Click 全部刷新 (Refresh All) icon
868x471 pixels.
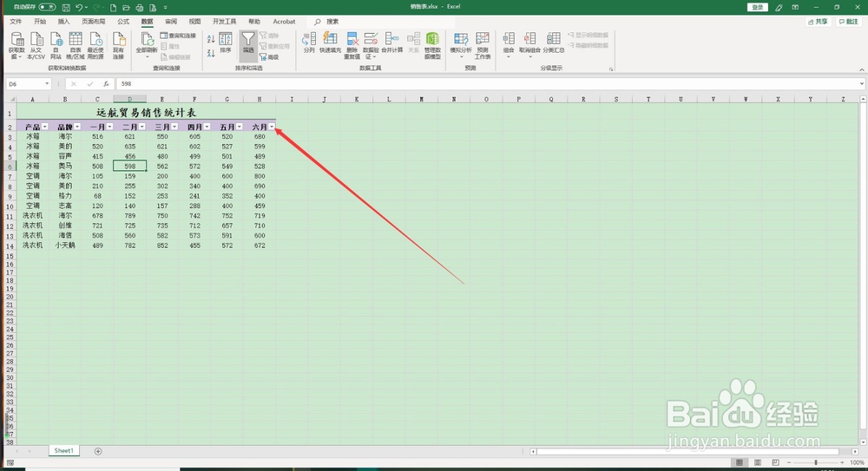[147, 45]
